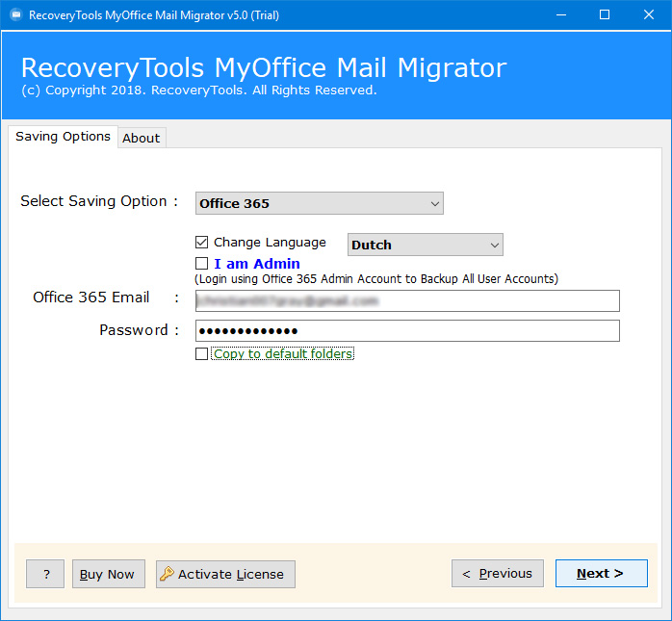
Task: Close the Mail Migrator window
Action: point(649,15)
